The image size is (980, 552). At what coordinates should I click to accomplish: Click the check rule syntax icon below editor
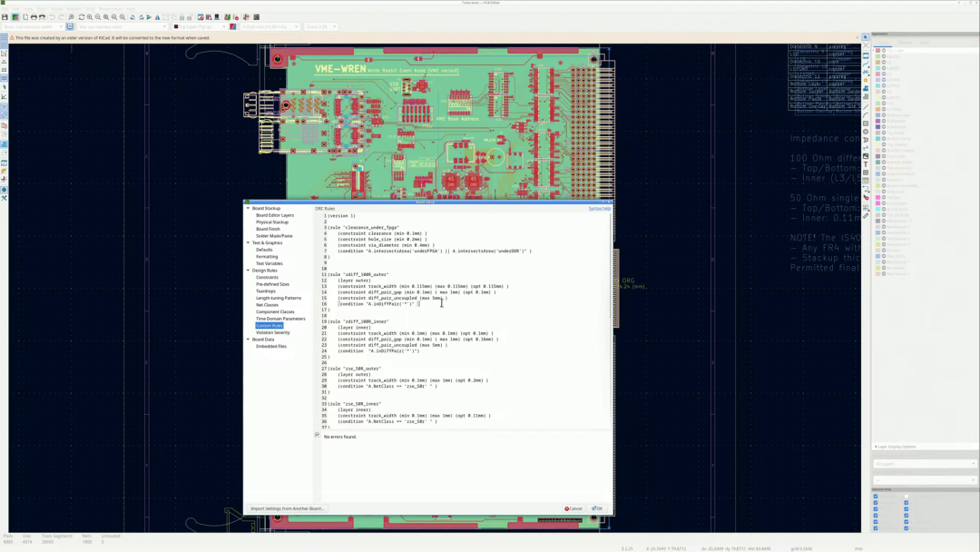(317, 435)
